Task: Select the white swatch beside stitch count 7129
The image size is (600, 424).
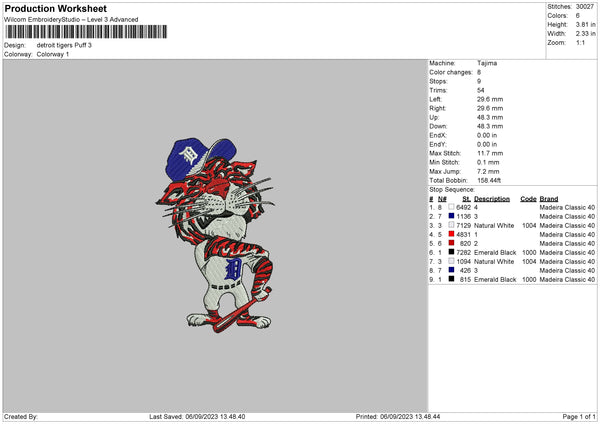Action: point(452,225)
